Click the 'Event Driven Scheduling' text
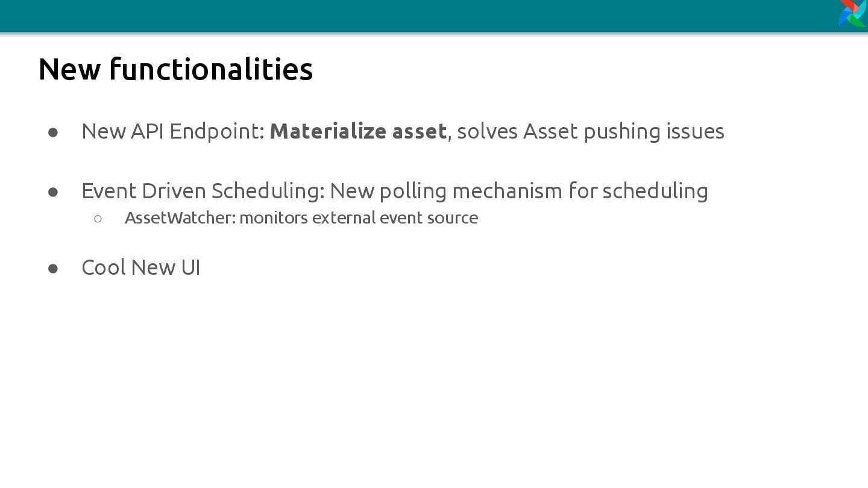Image resolution: width=868 pixels, height=488 pixels. [x=203, y=191]
